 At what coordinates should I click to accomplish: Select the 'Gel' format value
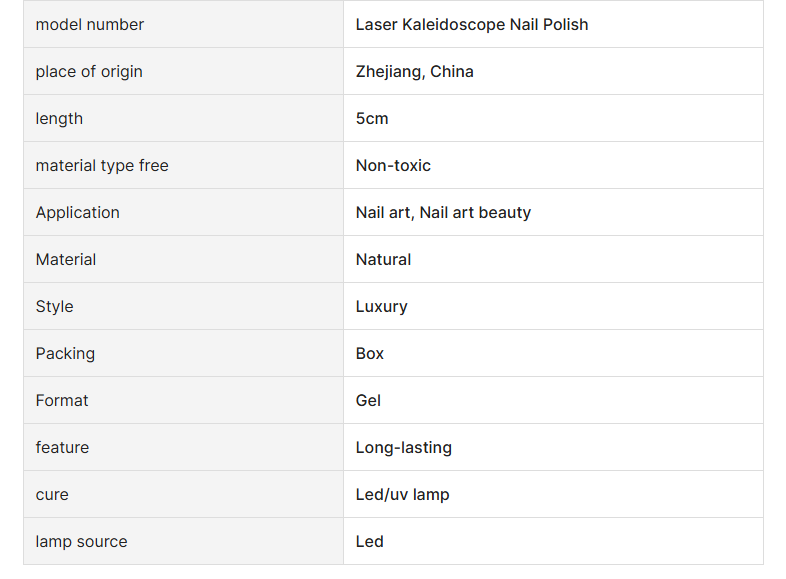[368, 401]
